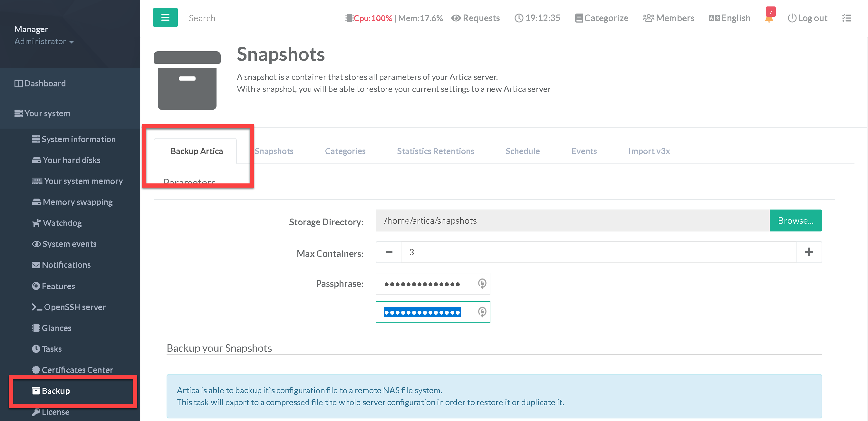This screenshot has height=421, width=868.
Task: Click the Search field in the top bar
Action: [202, 18]
